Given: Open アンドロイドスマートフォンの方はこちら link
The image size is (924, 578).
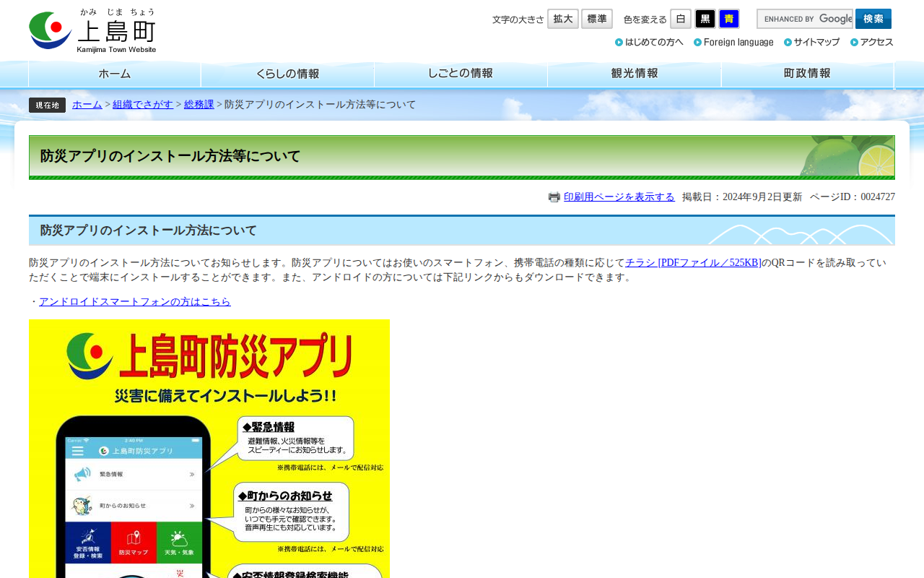Looking at the screenshot, I should 135,302.
